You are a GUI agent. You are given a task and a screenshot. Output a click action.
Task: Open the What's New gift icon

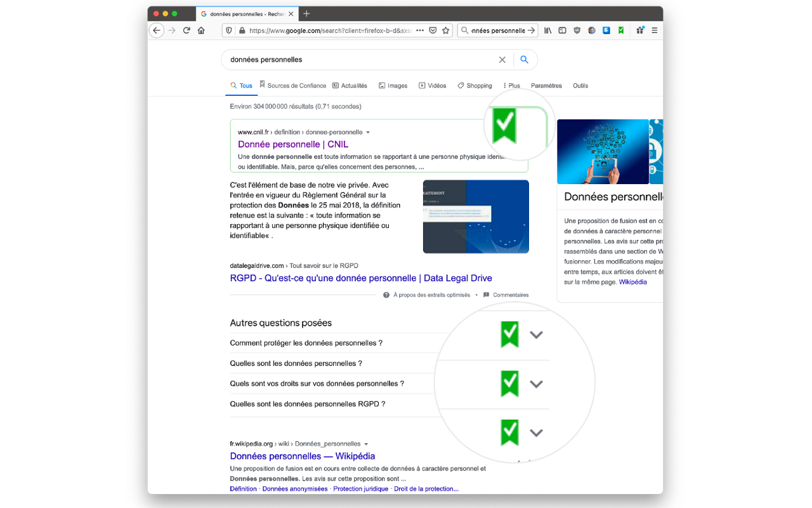pos(640,30)
